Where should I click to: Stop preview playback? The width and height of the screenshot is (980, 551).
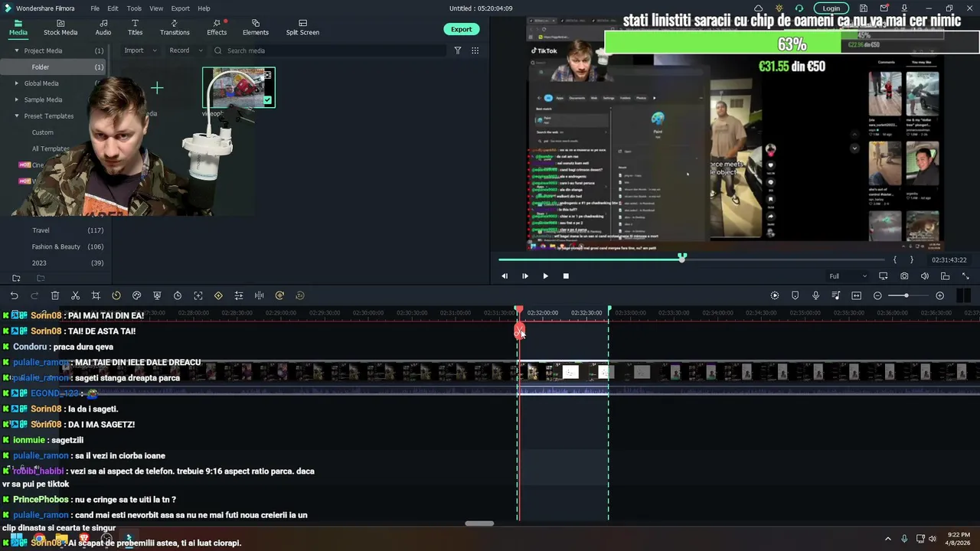pyautogui.click(x=566, y=276)
